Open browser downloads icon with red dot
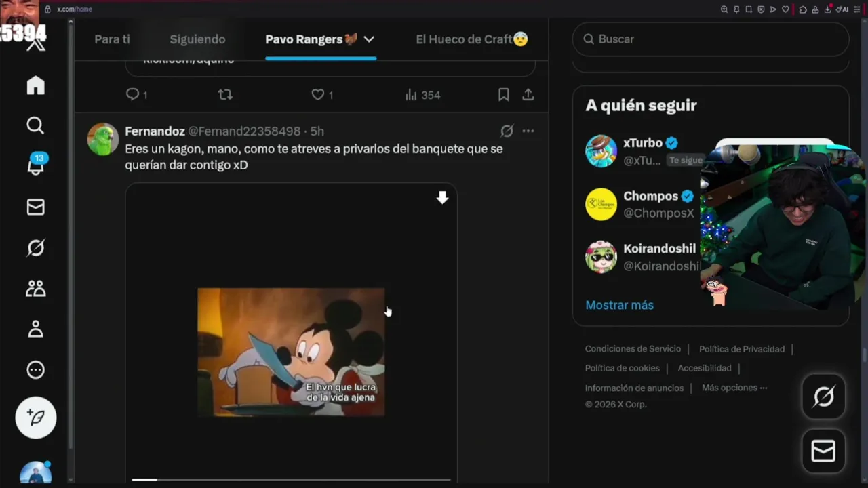The image size is (868, 488). 828,9
